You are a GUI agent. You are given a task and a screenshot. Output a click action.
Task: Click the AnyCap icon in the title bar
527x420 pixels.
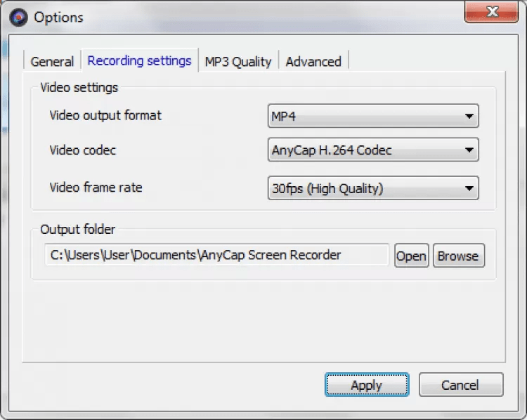(18, 17)
